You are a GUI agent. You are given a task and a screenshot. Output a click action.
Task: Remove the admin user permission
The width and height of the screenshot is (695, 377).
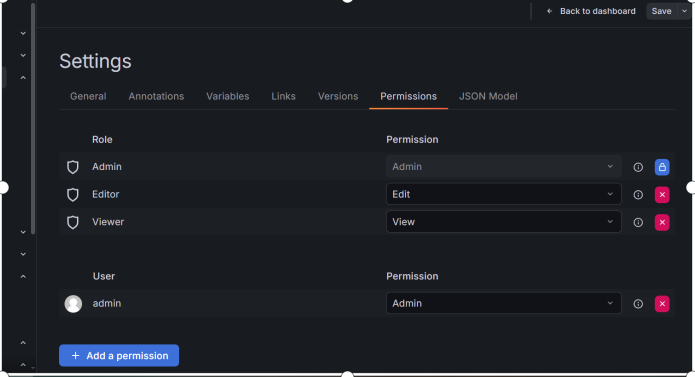(x=662, y=303)
